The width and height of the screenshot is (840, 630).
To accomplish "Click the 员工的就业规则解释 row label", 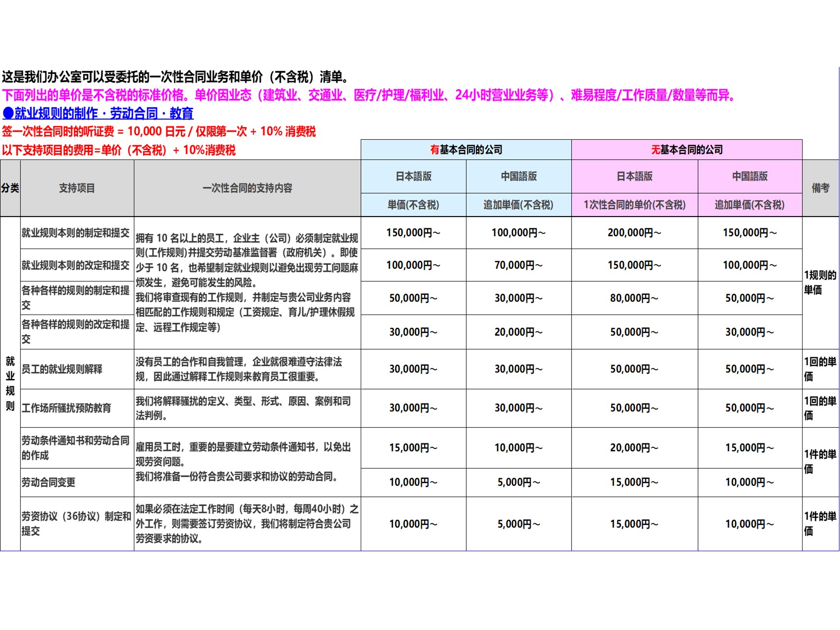I will [62, 369].
